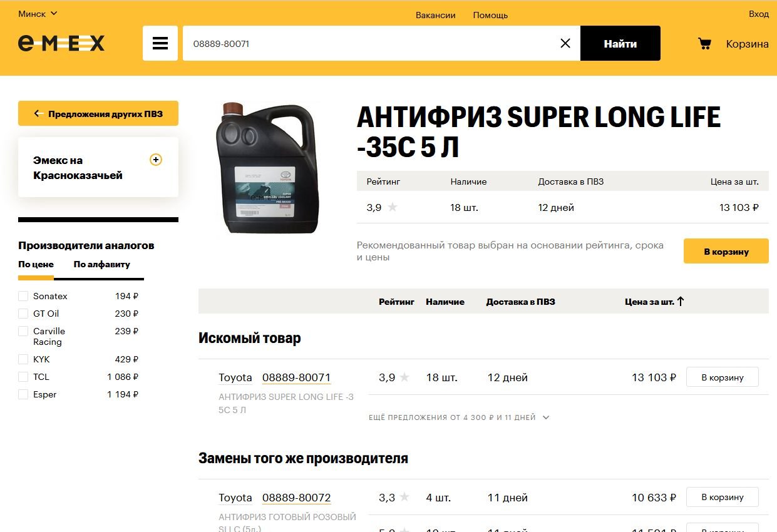Switch to the По алфавиту tab

pos(102,264)
